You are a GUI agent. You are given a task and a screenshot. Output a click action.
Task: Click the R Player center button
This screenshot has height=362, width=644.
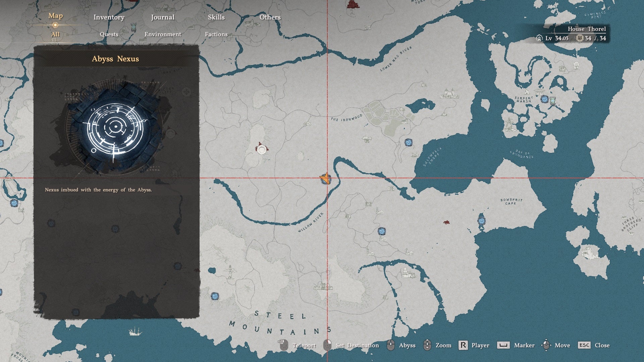[x=474, y=345]
